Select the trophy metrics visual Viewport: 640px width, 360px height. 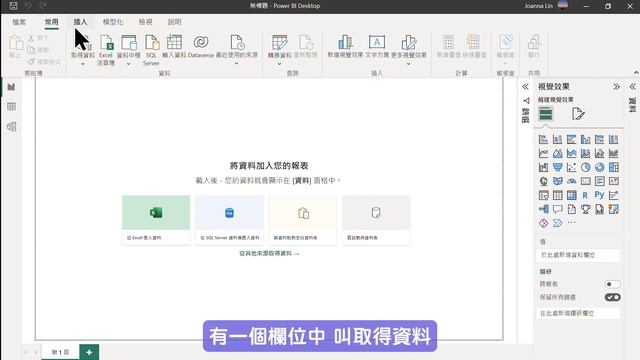585,209
